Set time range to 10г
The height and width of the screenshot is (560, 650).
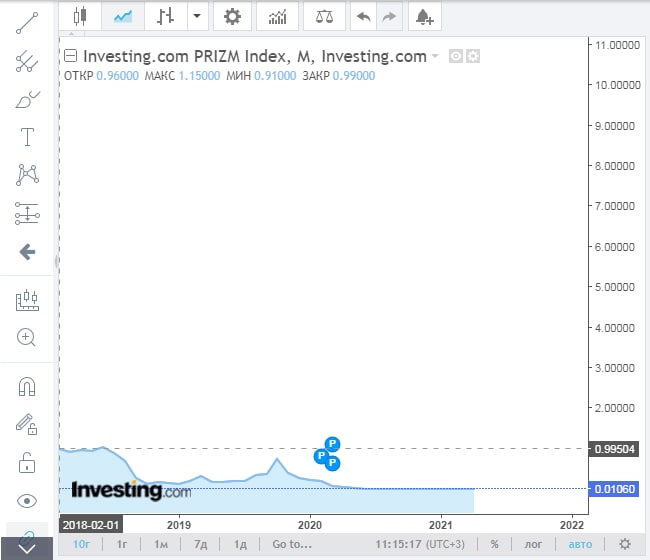81,544
